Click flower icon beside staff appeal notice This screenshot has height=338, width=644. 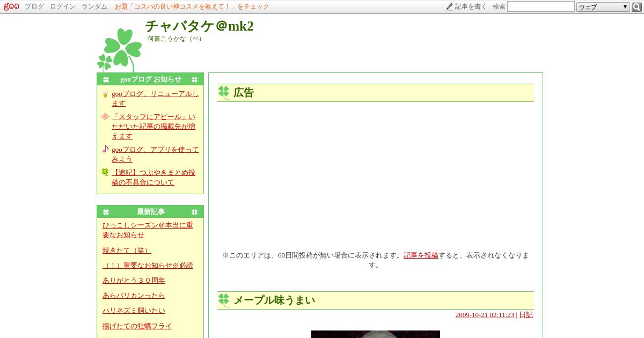(105, 116)
